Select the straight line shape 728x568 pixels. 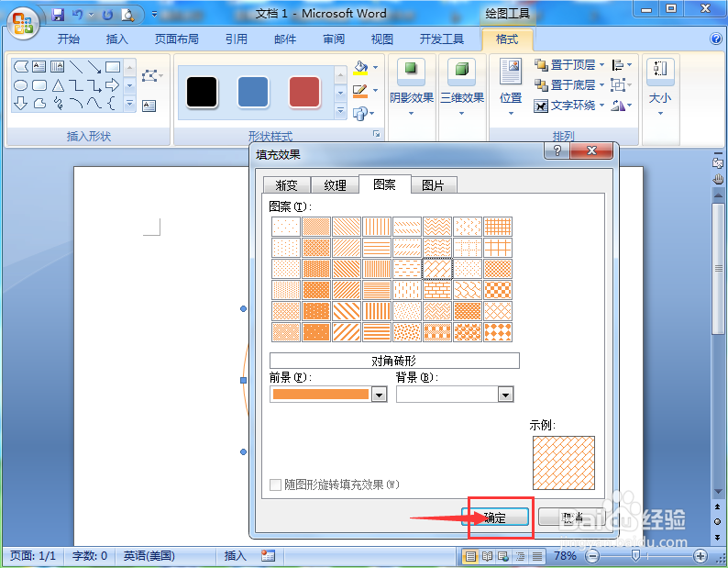76,67
